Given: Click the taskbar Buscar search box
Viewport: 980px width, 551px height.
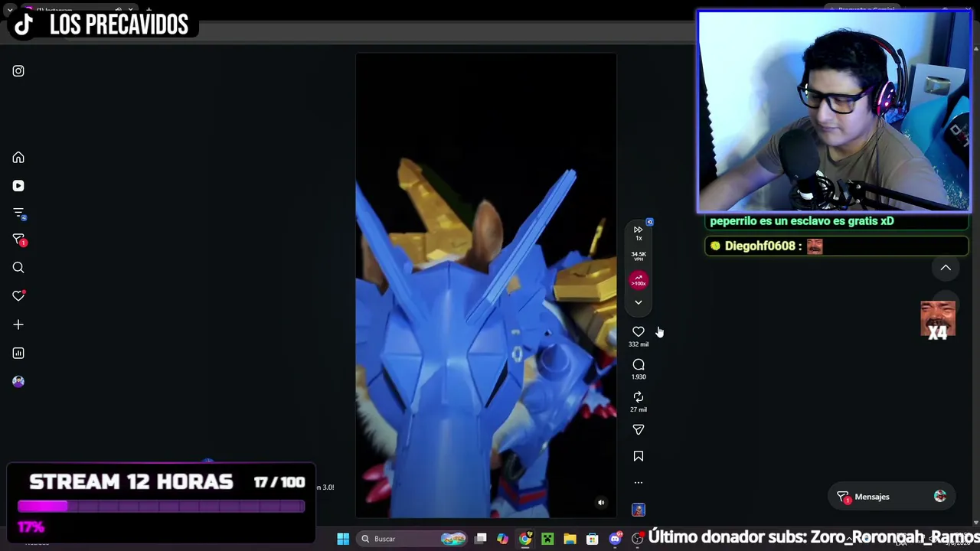Looking at the screenshot, I should pos(412,539).
